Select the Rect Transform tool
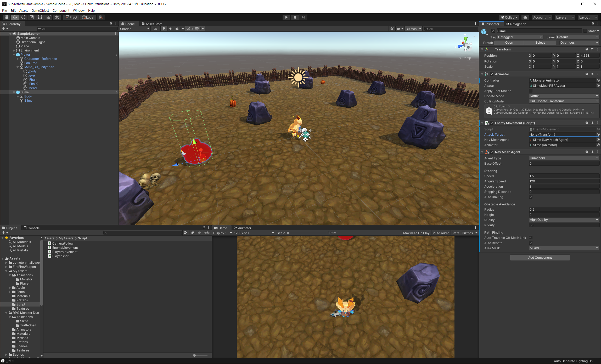The image size is (601, 364). click(x=40, y=17)
